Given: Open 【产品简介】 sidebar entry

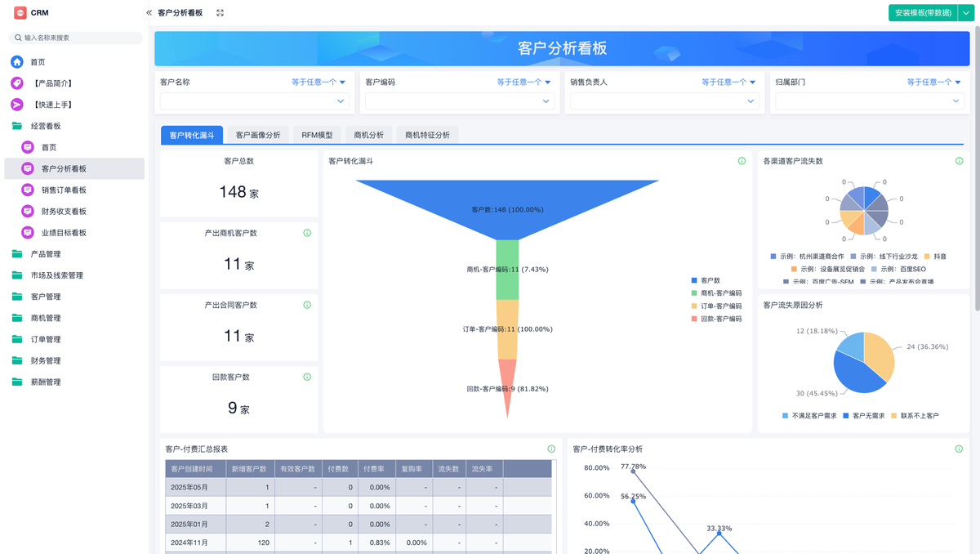Looking at the screenshot, I should pos(73,83).
